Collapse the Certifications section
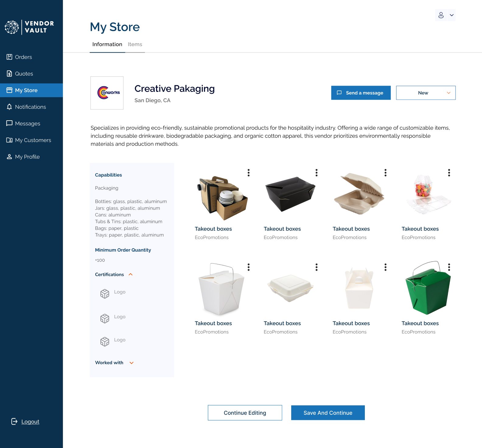482x448 pixels. coord(131,274)
